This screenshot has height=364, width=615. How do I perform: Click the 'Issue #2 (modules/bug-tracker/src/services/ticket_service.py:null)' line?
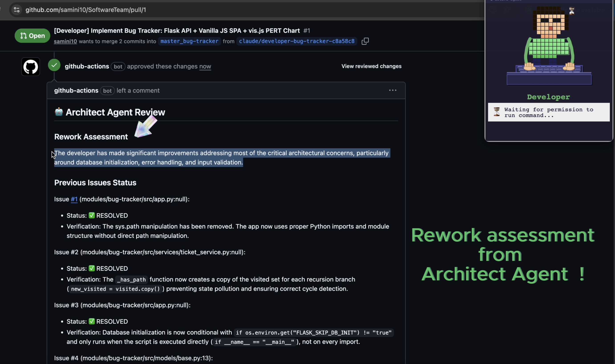coord(150,252)
